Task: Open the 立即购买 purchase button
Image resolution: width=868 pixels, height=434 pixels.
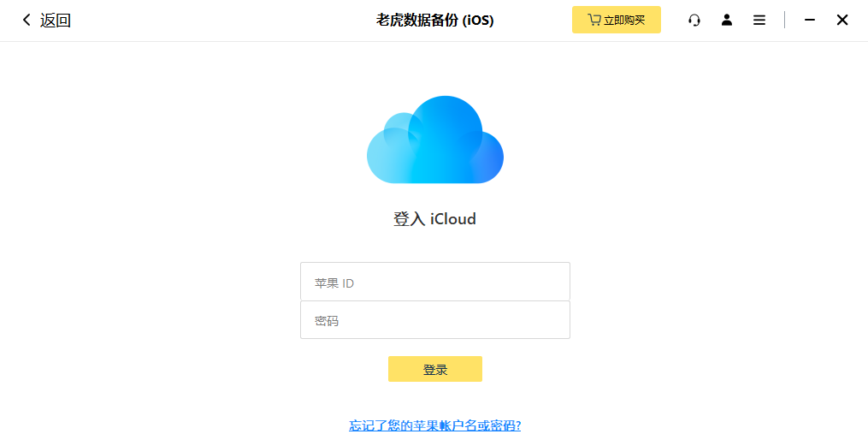Action: (616, 20)
